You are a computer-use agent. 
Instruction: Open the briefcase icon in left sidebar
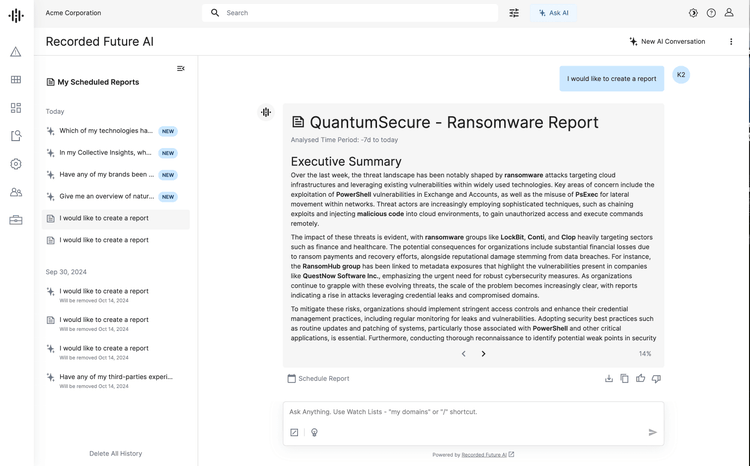point(16,220)
